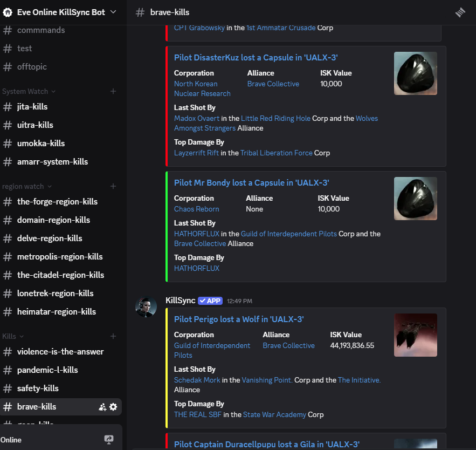
Task: Open brave-kills channel settings gear
Action: pos(113,407)
